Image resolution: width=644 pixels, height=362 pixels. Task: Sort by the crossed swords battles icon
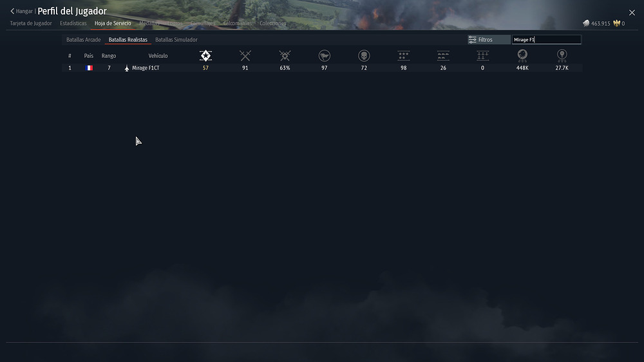pyautogui.click(x=245, y=55)
